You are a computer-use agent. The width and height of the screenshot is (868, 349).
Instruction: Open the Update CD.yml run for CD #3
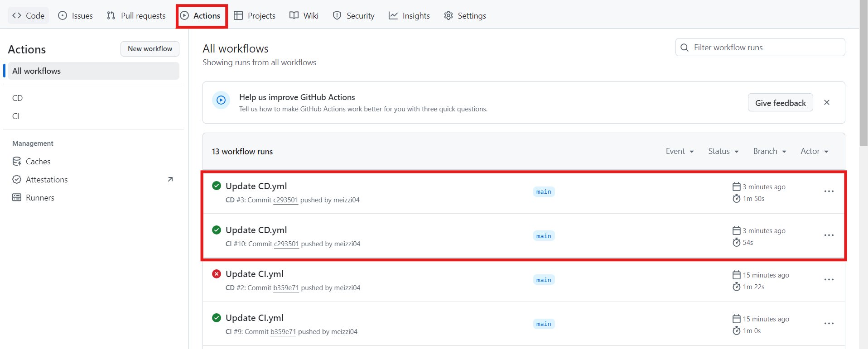pyautogui.click(x=256, y=186)
